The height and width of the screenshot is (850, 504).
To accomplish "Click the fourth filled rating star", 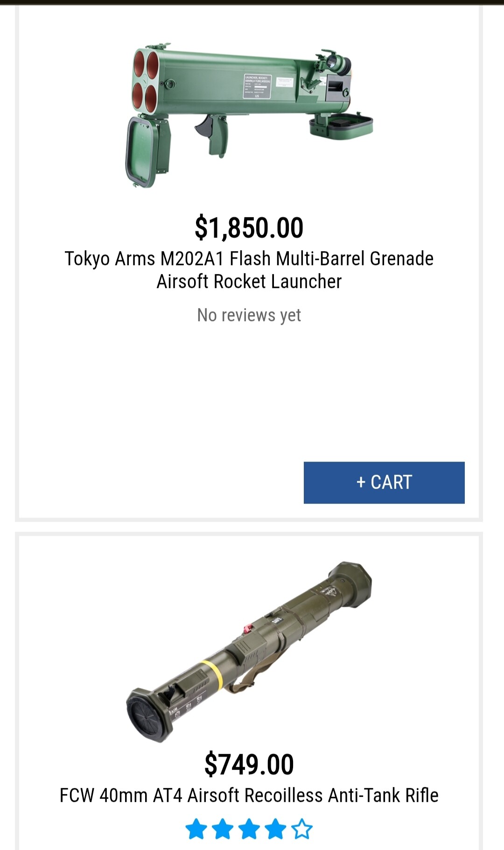I will (x=275, y=829).
